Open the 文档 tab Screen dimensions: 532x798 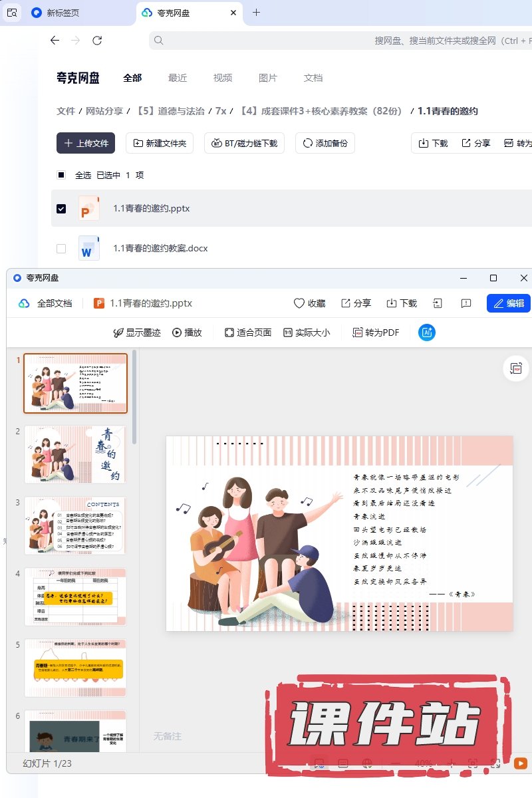click(313, 78)
